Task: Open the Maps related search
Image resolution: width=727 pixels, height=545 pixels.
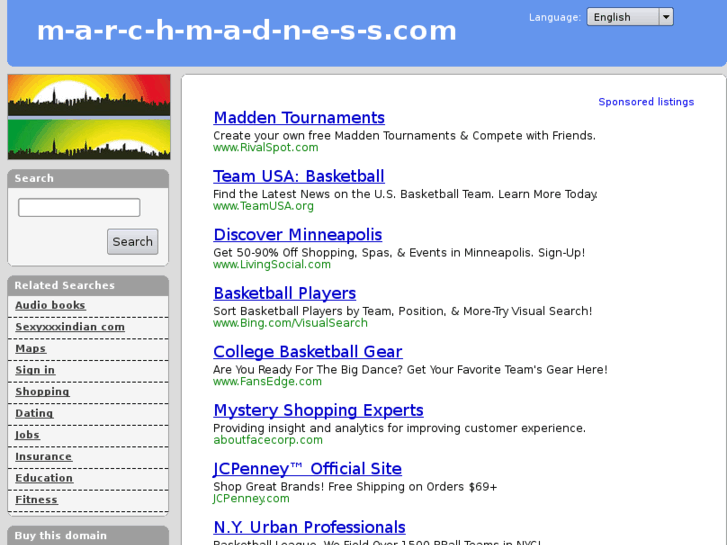Action: pos(31,348)
